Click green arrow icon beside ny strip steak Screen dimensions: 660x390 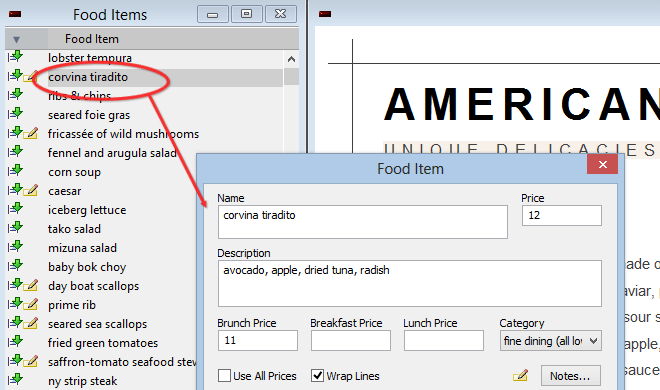point(15,379)
